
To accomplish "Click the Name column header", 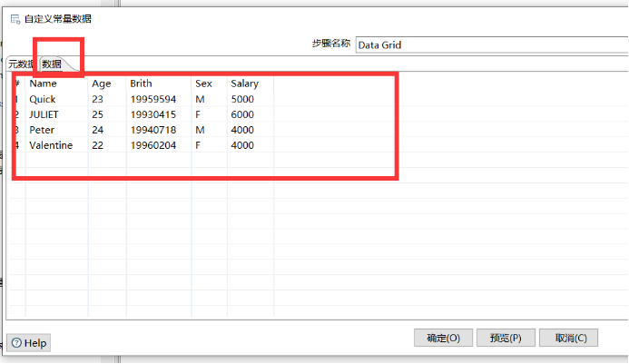I will 56,84.
